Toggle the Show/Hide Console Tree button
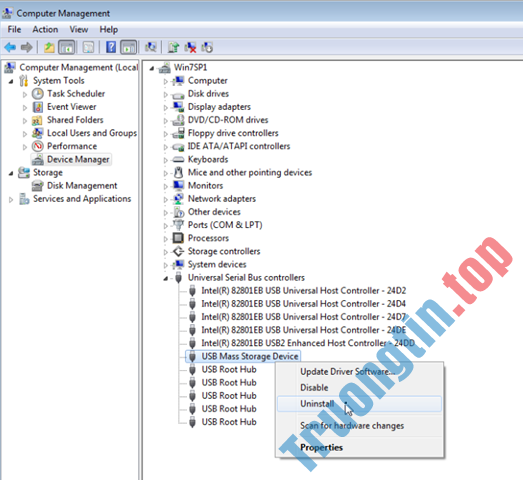 click(x=67, y=47)
